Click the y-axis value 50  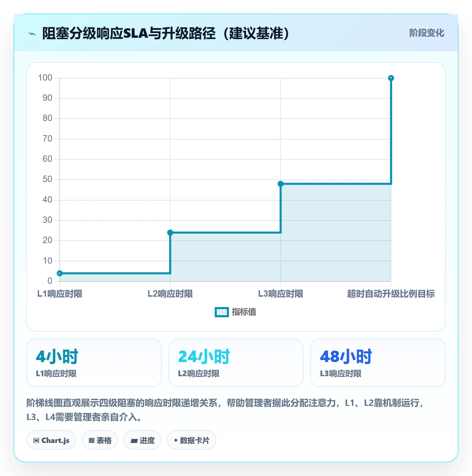click(x=48, y=179)
